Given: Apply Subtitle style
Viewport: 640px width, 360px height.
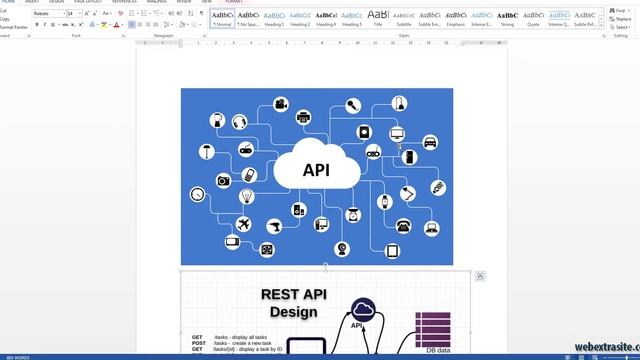Looking at the screenshot, I should (x=404, y=19).
